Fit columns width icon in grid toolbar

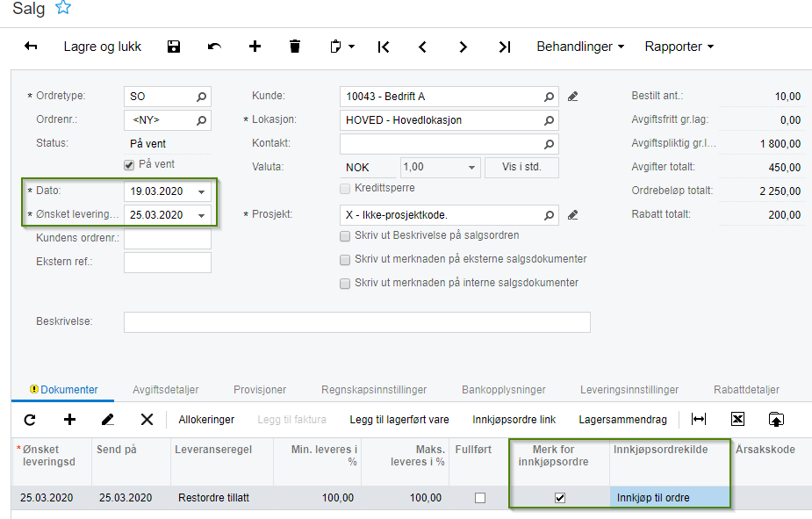click(699, 419)
